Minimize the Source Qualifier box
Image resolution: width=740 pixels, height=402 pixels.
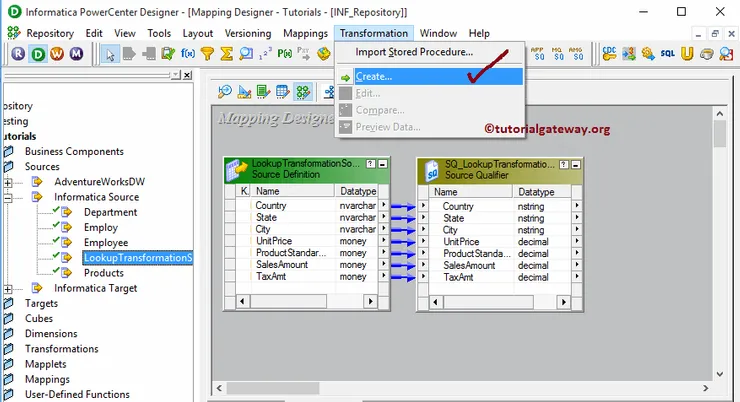[x=575, y=164]
